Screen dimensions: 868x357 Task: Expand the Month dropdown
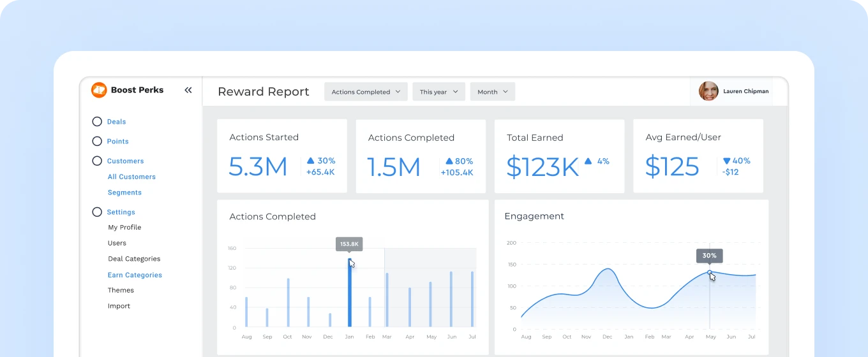492,92
